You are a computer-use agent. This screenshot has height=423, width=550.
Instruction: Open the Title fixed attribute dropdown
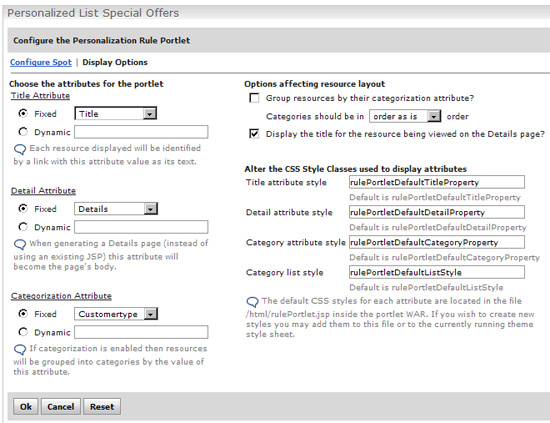pos(116,114)
